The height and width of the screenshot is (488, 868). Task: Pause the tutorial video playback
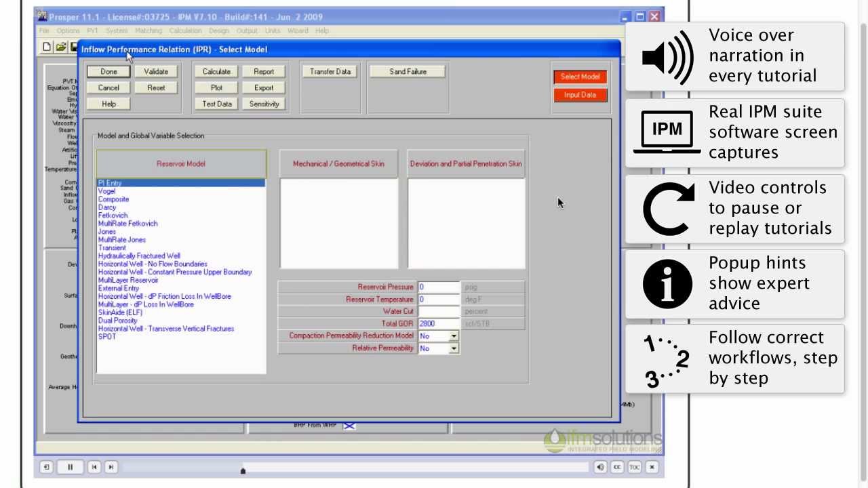70,467
